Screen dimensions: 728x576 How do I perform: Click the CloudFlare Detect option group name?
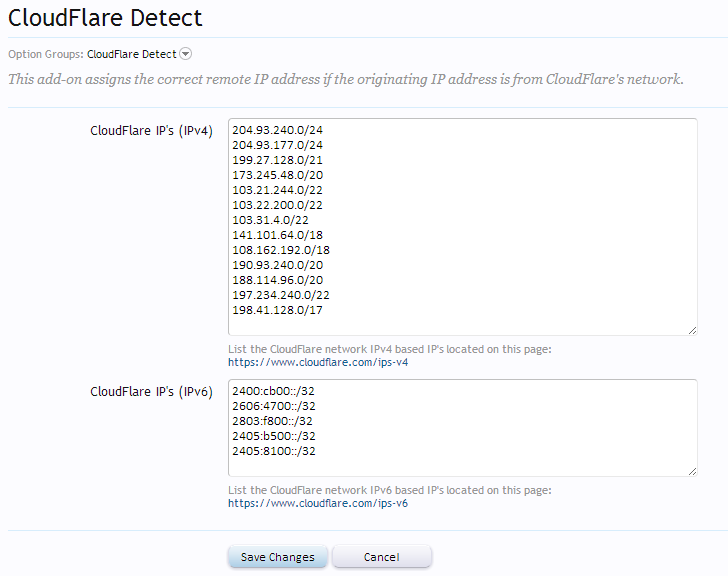pyautogui.click(x=132, y=54)
